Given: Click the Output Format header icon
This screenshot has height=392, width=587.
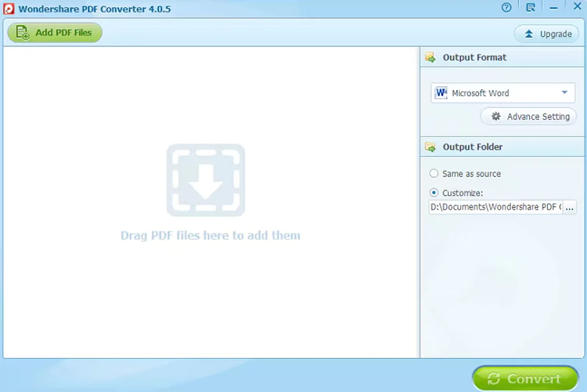Looking at the screenshot, I should pos(430,57).
